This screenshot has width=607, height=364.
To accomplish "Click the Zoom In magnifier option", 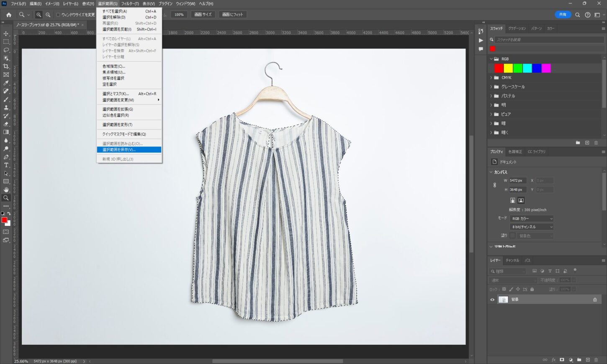I will pos(39,15).
